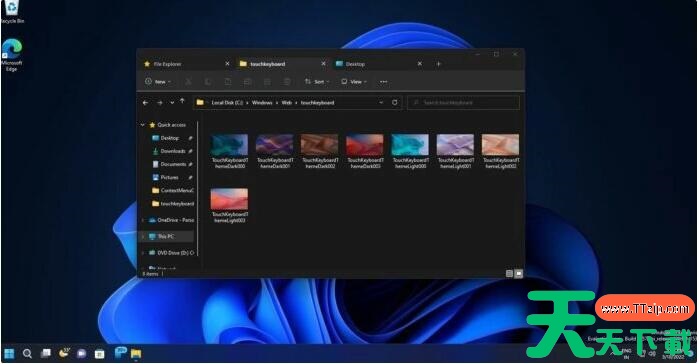Close the touchkeyboard tab
Image resolution: width=699 pixels, height=364 pixels.
[x=324, y=64]
